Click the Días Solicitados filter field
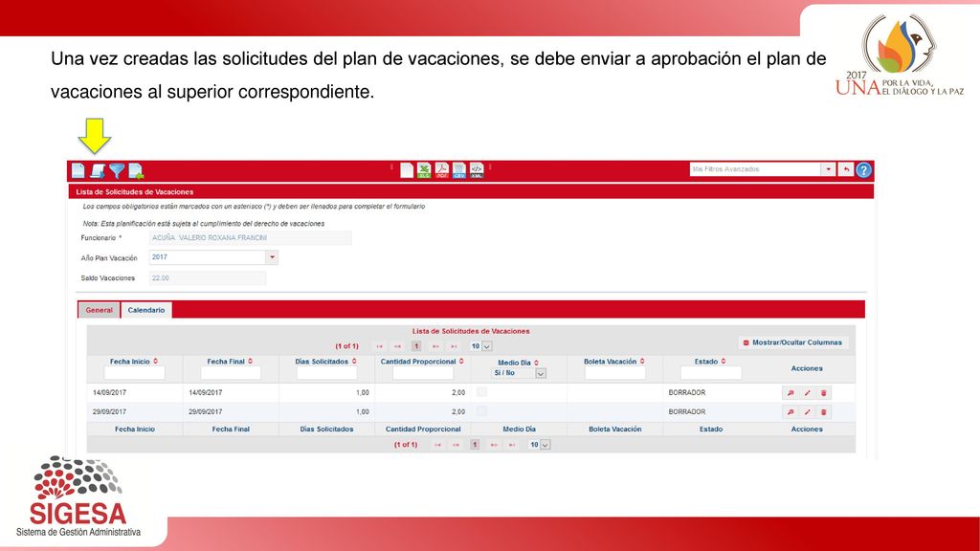Image resolution: width=980 pixels, height=551 pixels. 327,373
